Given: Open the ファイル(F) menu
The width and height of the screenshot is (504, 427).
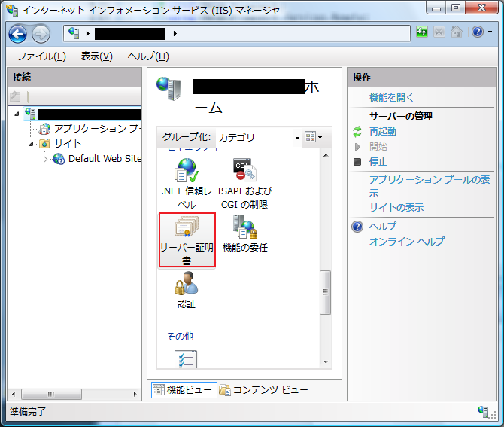Looking at the screenshot, I should (42, 56).
